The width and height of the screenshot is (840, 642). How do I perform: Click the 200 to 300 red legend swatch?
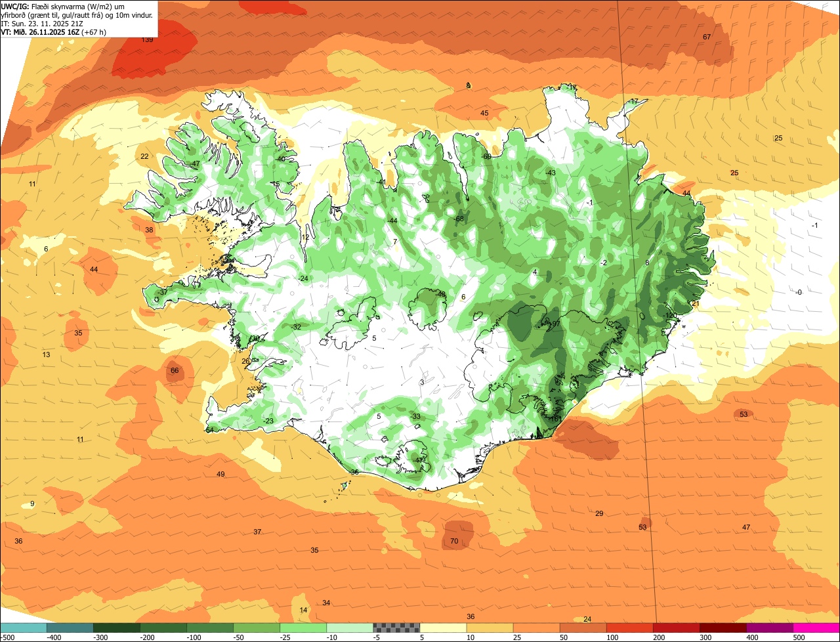[676, 628]
